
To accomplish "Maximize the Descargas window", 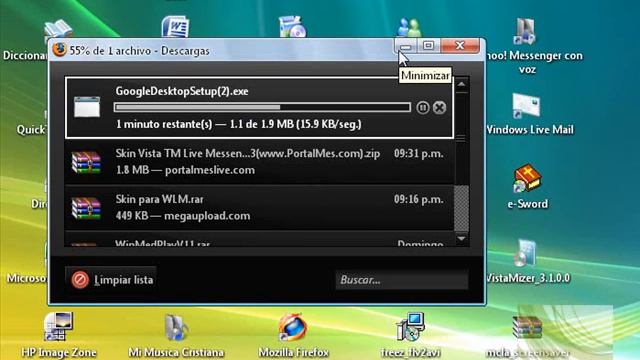I will point(428,46).
